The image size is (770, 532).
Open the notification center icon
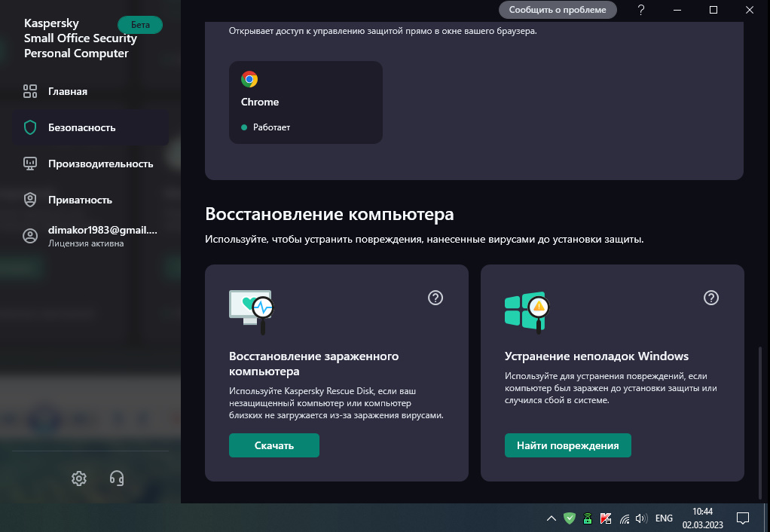[743, 518]
